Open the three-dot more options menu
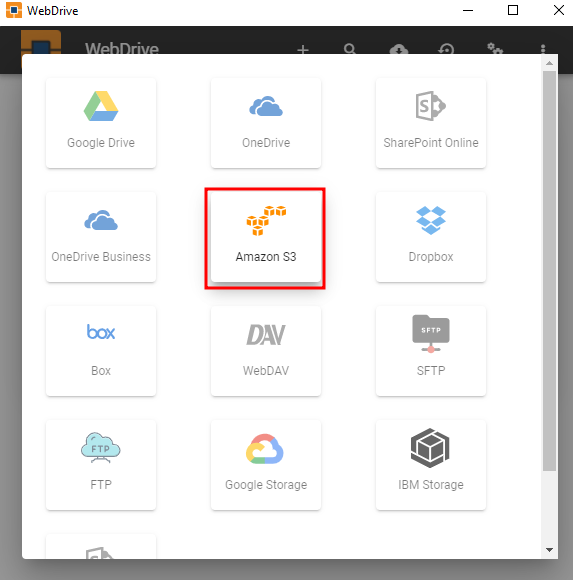The height and width of the screenshot is (580, 573). coord(543,49)
